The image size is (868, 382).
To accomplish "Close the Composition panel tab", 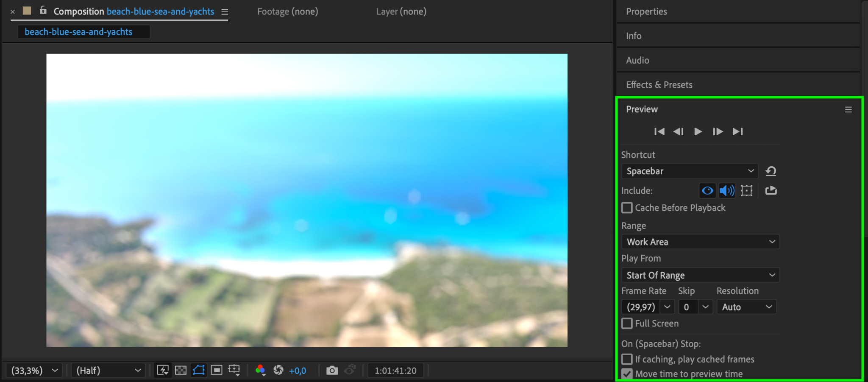I will coord(13,11).
